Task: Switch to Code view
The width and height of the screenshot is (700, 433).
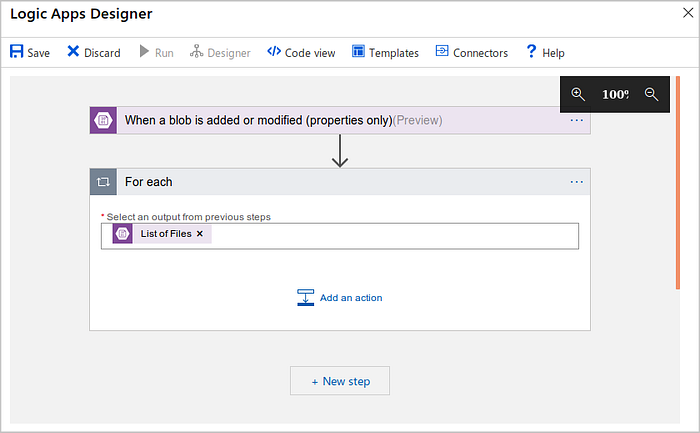Action: 310,53
